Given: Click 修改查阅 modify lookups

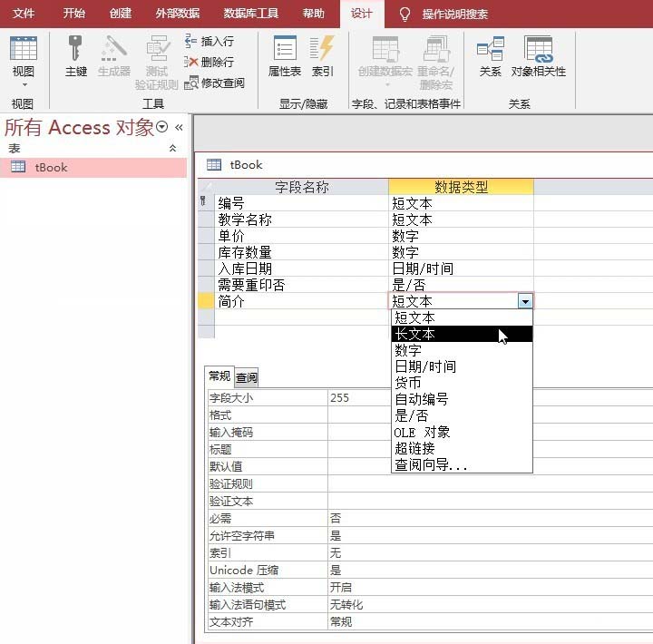Looking at the screenshot, I should [214, 83].
